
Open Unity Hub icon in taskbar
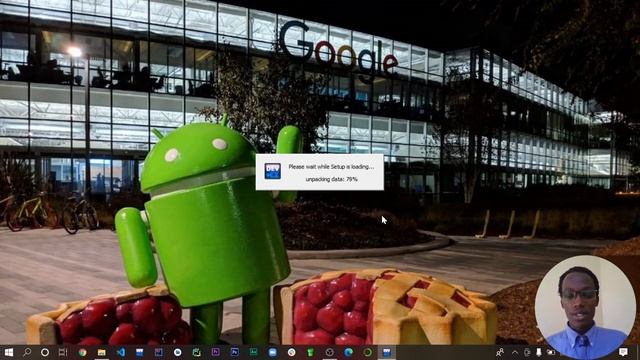point(329,352)
